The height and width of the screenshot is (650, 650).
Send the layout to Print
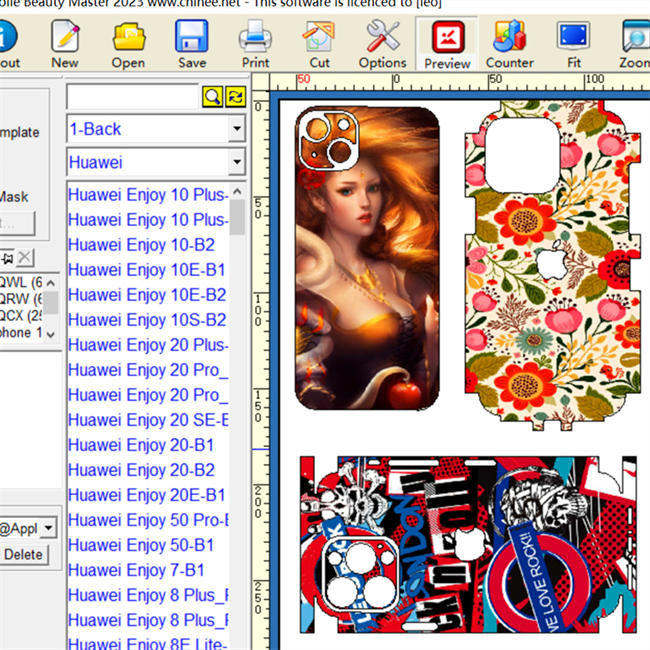[255, 45]
